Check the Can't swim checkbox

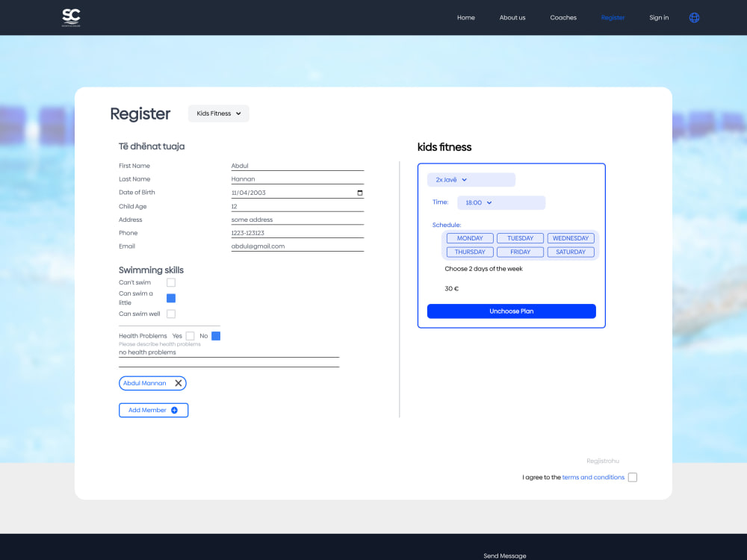171,282
